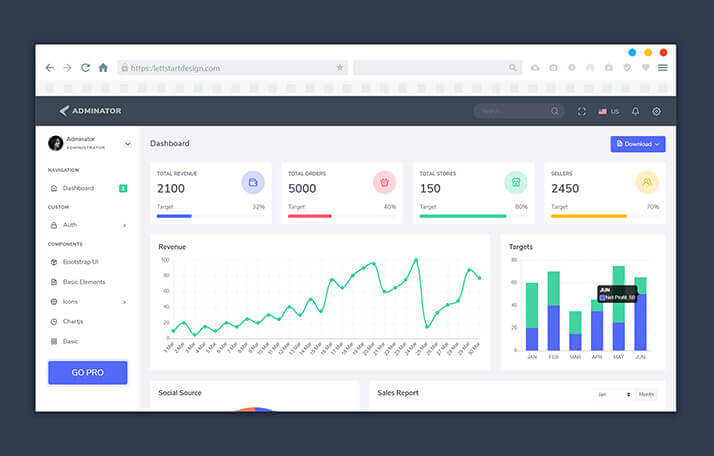This screenshot has width=714, height=456.
Task: Click the Dashboard home icon in sidebar
Action: click(x=54, y=188)
